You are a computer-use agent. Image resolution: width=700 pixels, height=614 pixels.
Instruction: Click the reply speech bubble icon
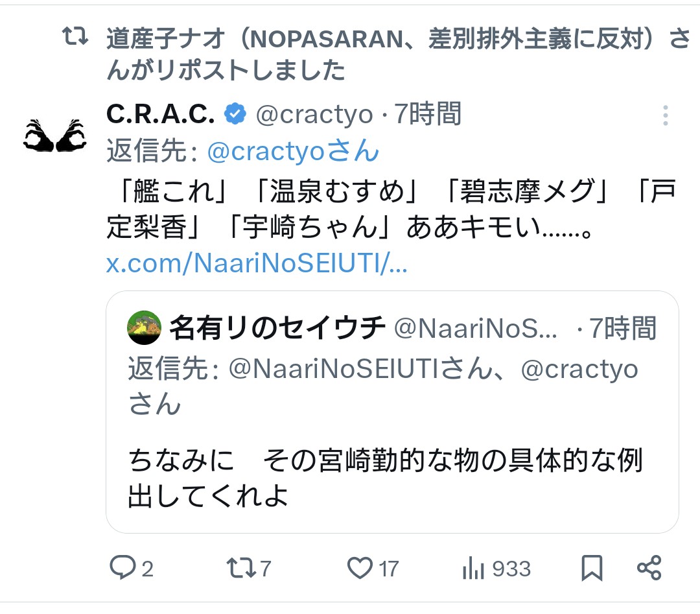pos(122,569)
